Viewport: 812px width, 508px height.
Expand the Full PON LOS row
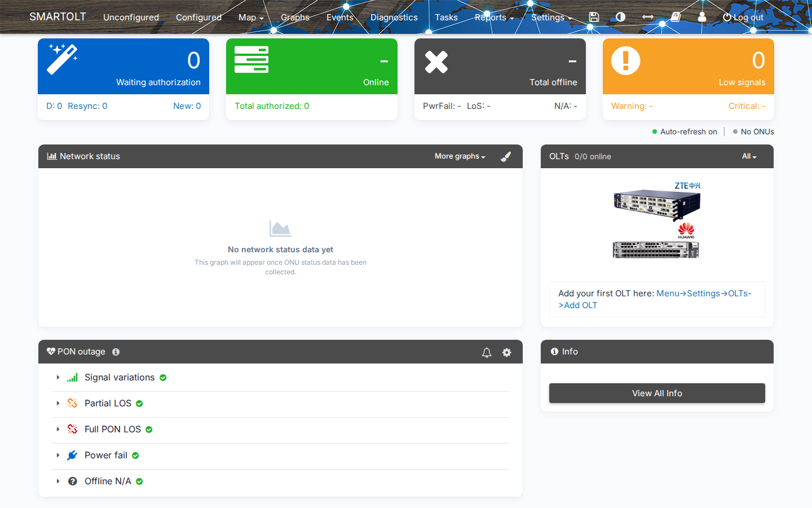tap(58, 429)
